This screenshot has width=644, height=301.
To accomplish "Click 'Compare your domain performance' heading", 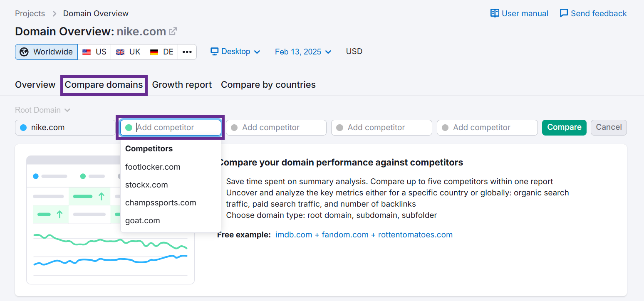I will [x=340, y=163].
